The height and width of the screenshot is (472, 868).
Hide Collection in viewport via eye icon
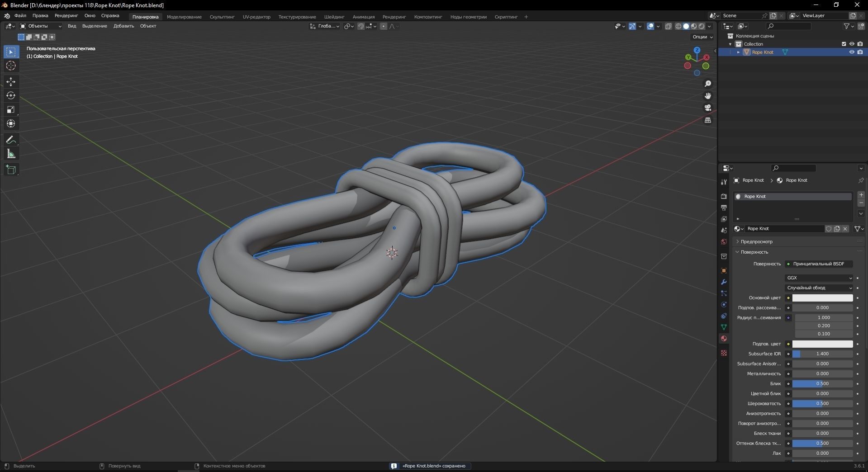point(852,44)
